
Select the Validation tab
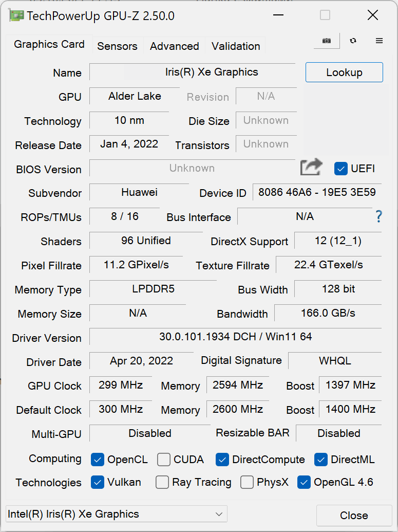click(236, 46)
